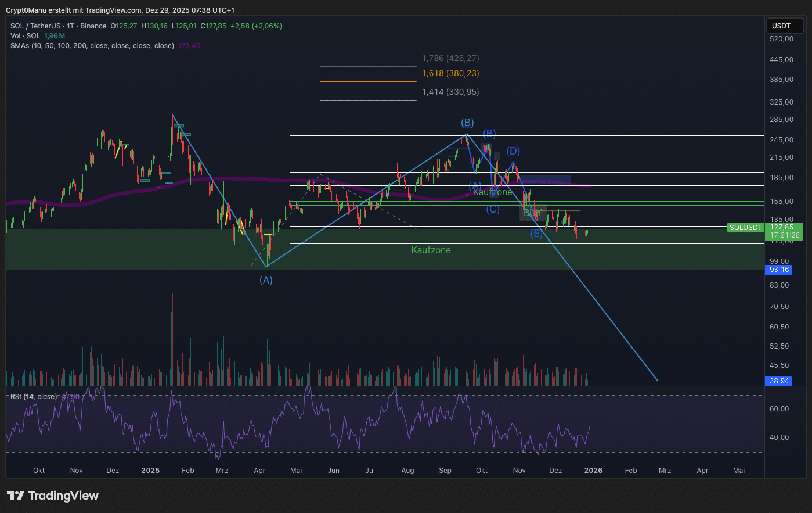Select the blue 93,16 price label
The image size is (812, 513).
point(779,270)
